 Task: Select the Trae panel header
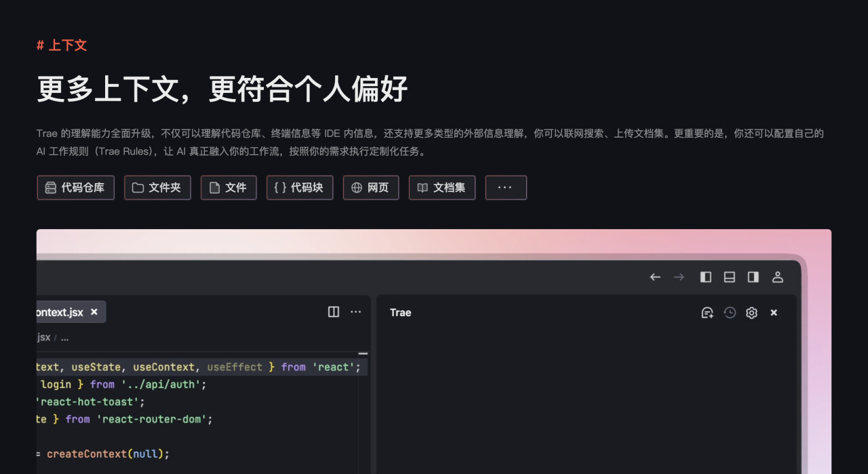[x=400, y=312]
